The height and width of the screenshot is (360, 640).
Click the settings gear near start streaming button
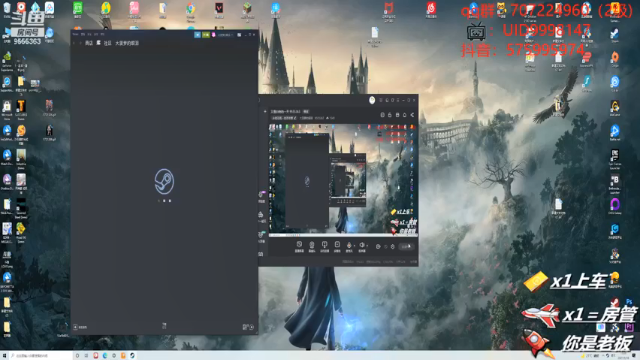(393, 247)
